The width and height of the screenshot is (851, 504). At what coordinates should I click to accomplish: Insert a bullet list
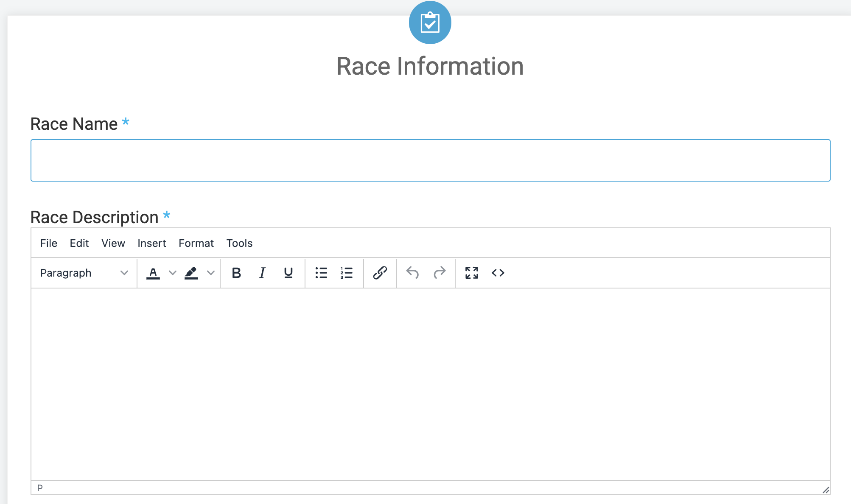(x=321, y=273)
